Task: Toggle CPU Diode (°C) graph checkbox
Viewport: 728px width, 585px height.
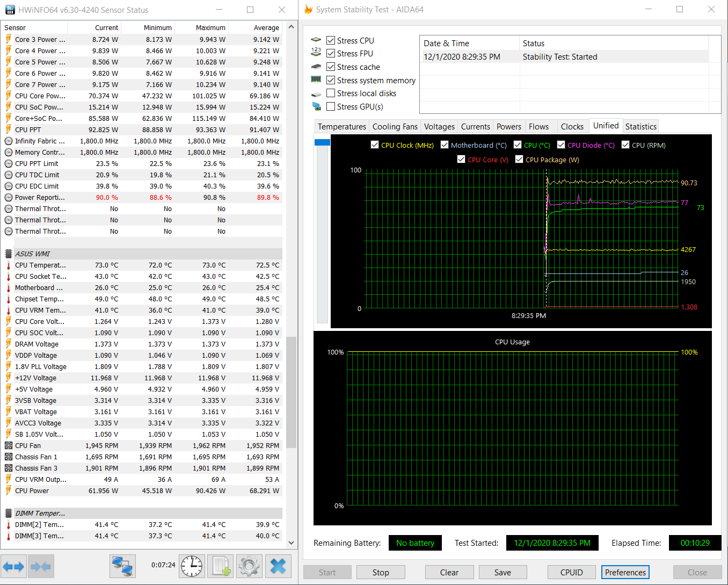Action: point(561,145)
